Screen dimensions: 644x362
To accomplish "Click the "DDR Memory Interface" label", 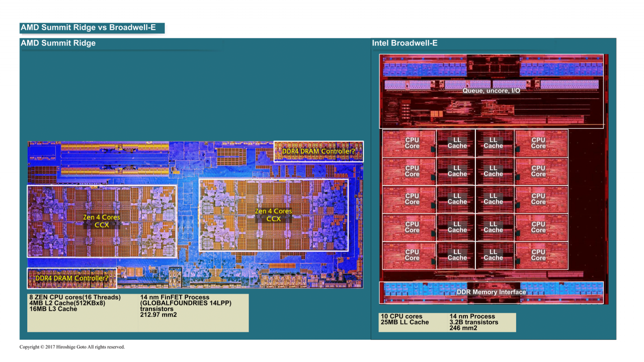I will [x=491, y=292].
